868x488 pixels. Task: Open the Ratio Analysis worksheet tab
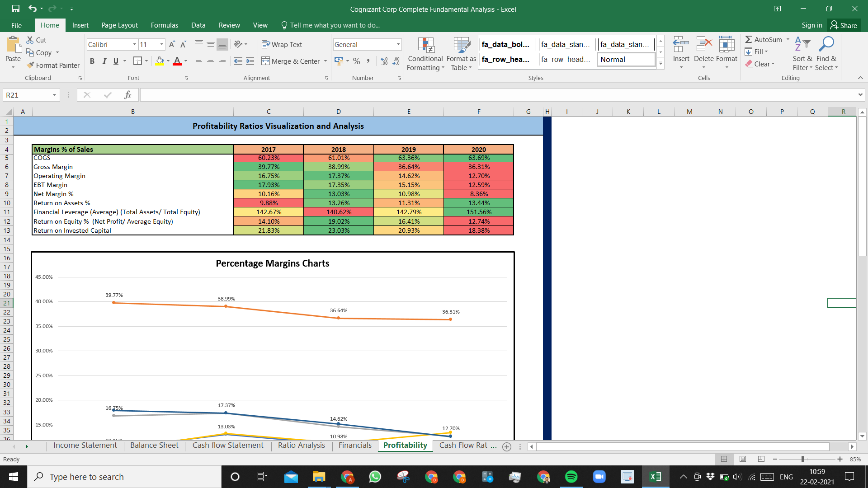[x=302, y=445]
